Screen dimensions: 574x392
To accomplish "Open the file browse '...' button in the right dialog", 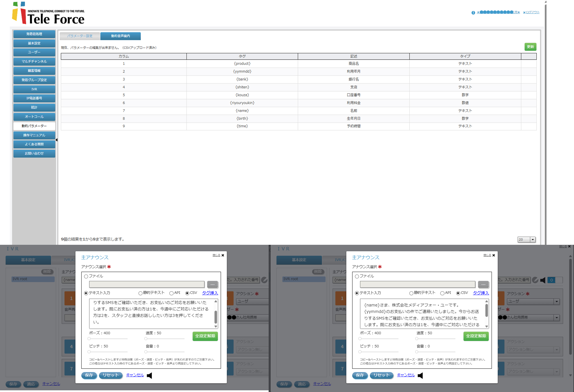I will click(x=483, y=285).
